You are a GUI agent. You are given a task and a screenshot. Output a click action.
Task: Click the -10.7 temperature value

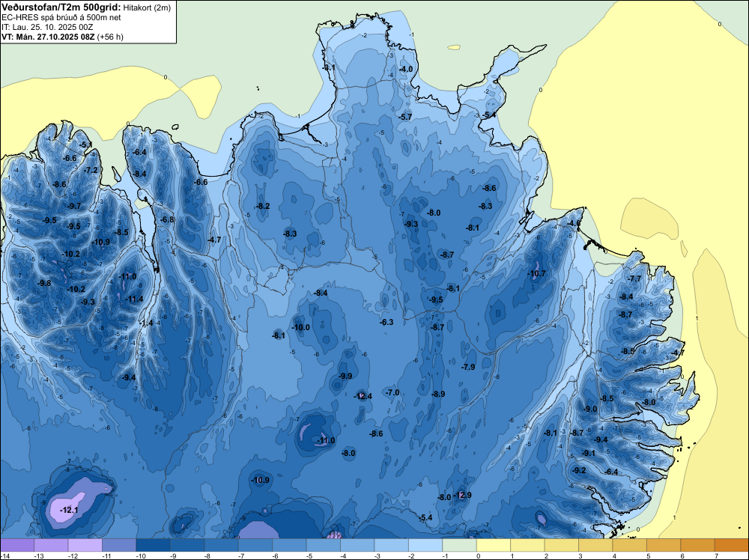(536, 273)
